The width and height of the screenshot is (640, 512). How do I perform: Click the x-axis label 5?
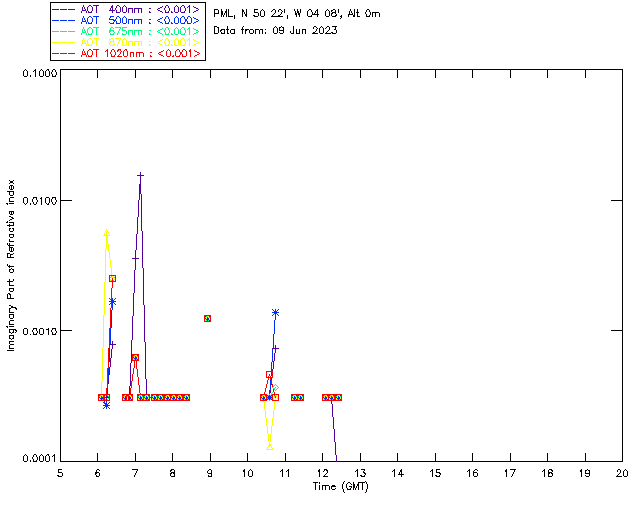[60, 473]
